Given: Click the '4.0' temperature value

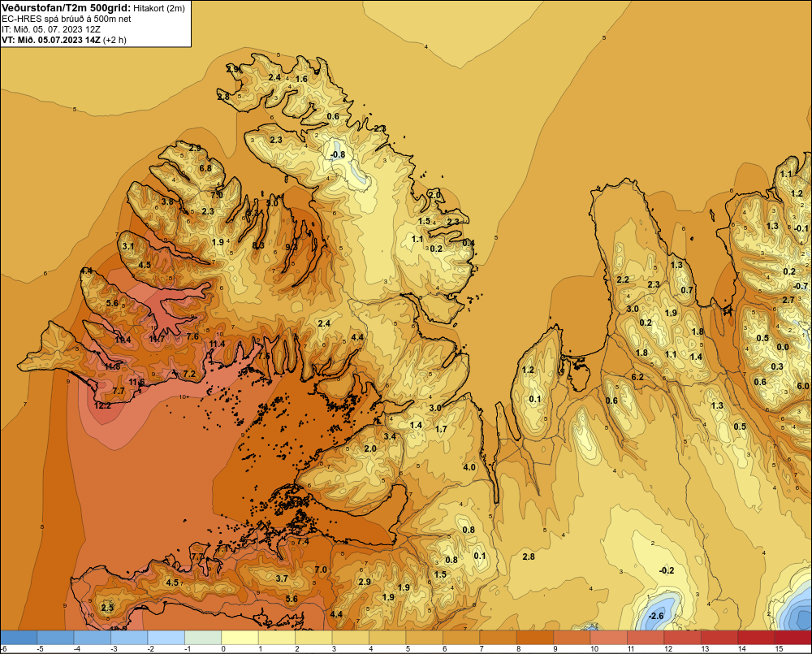Looking at the screenshot, I should [469, 467].
